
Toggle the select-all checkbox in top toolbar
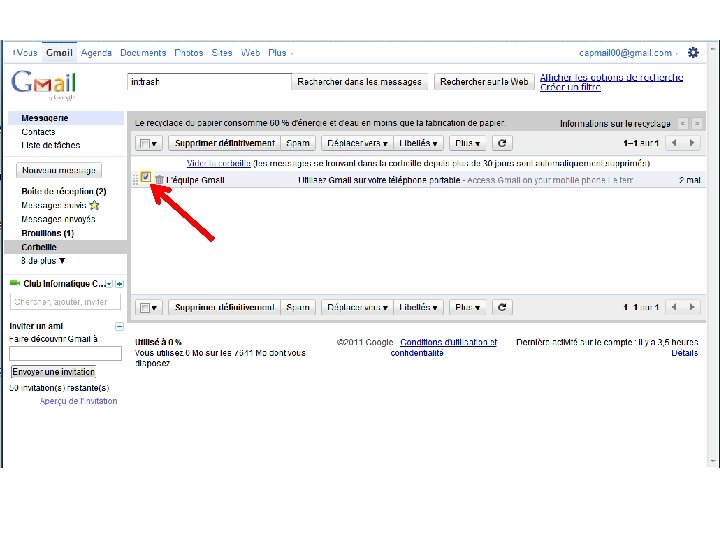click(x=145, y=144)
